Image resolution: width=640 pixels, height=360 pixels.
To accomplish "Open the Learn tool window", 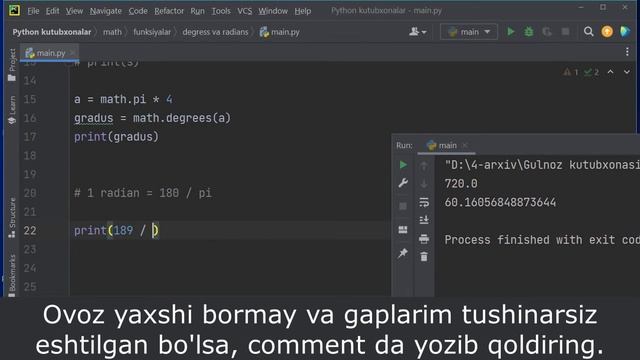I will 12,110.
